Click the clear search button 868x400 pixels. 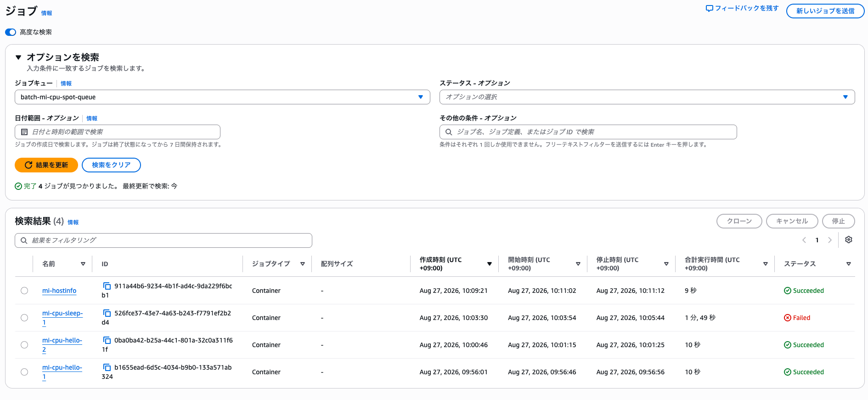(x=111, y=165)
